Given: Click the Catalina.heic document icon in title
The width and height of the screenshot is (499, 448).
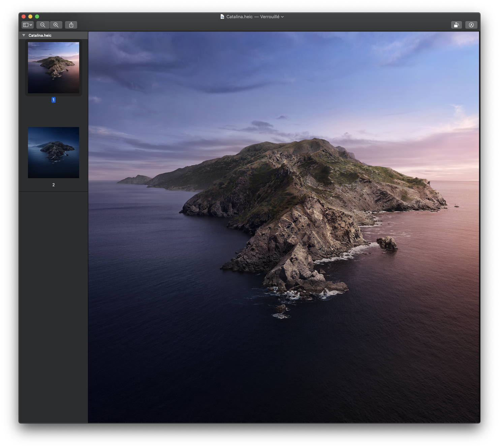Looking at the screenshot, I should (x=222, y=17).
